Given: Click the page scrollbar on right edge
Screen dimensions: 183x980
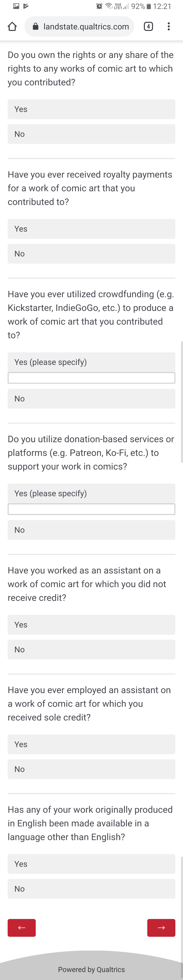Looking at the screenshot, I should tap(182, 402).
